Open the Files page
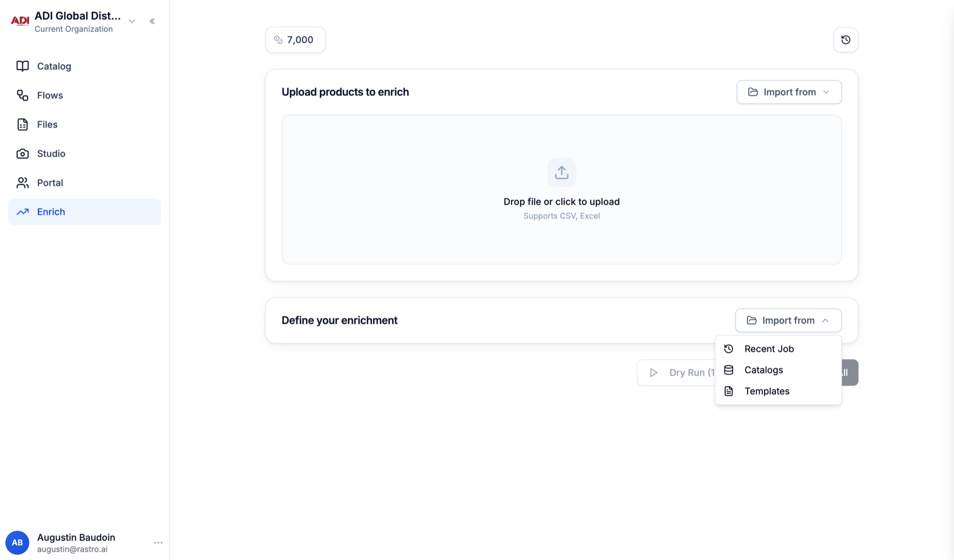This screenshot has height=560, width=954. tap(84, 125)
